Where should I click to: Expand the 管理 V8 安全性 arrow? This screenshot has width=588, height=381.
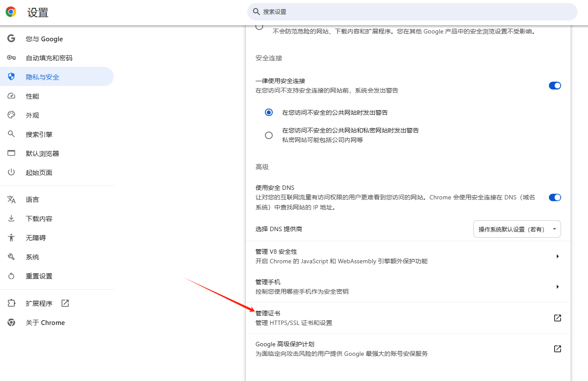tap(557, 256)
